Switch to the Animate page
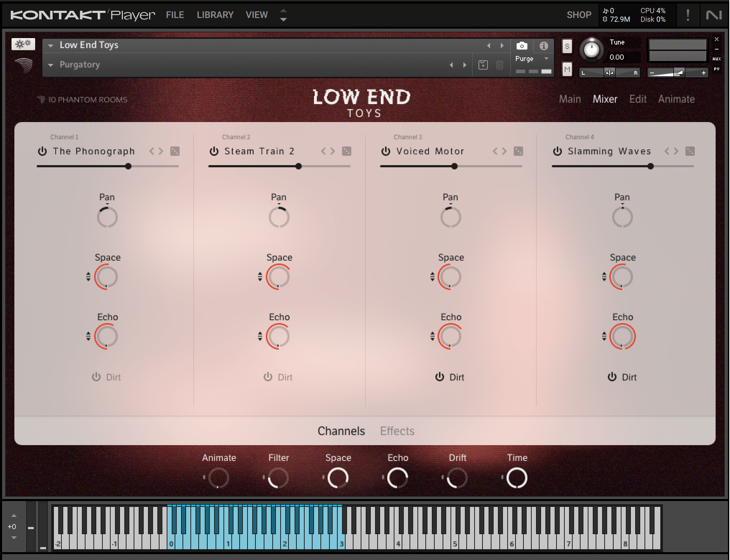Screen dimensions: 730x560 tap(676, 99)
